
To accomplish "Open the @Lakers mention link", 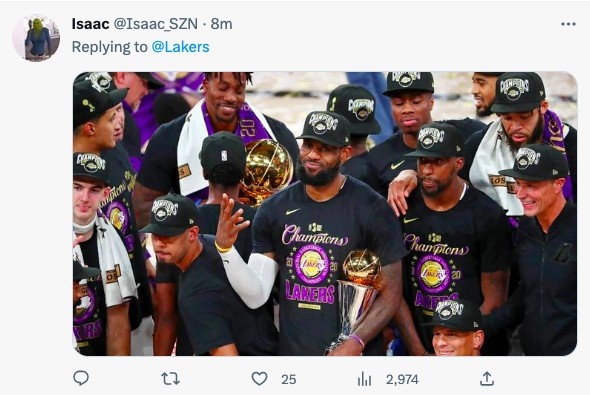I will tap(180, 47).
